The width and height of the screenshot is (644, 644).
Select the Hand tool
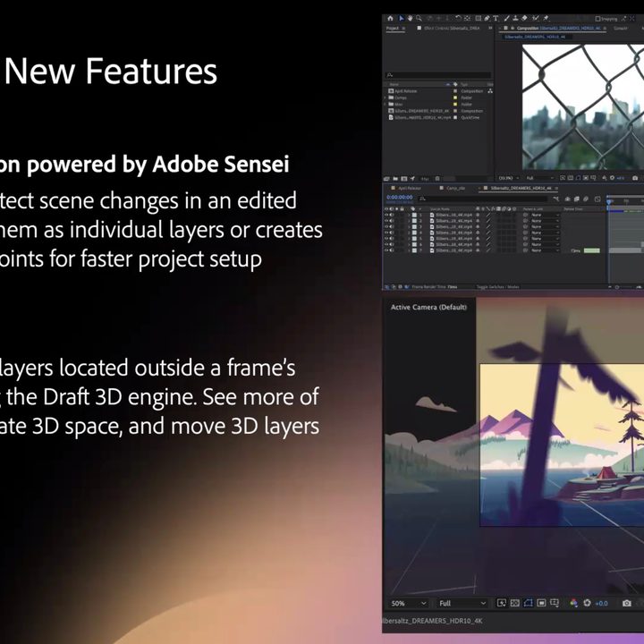410,18
